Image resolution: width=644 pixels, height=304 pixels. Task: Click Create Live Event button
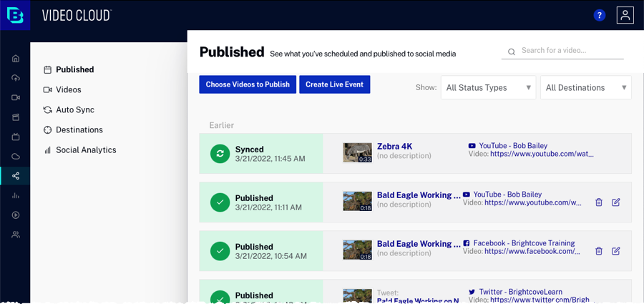point(334,84)
